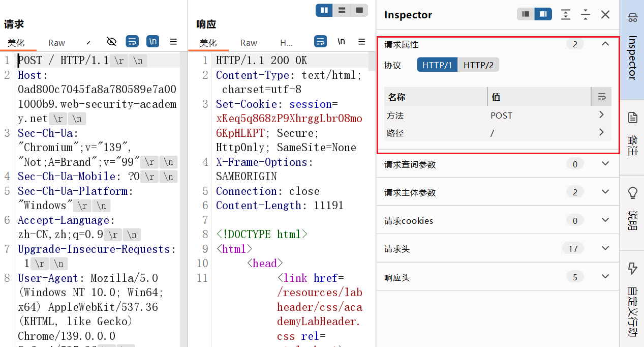
Task: Collapse the 请求属性 section
Action: [605, 44]
